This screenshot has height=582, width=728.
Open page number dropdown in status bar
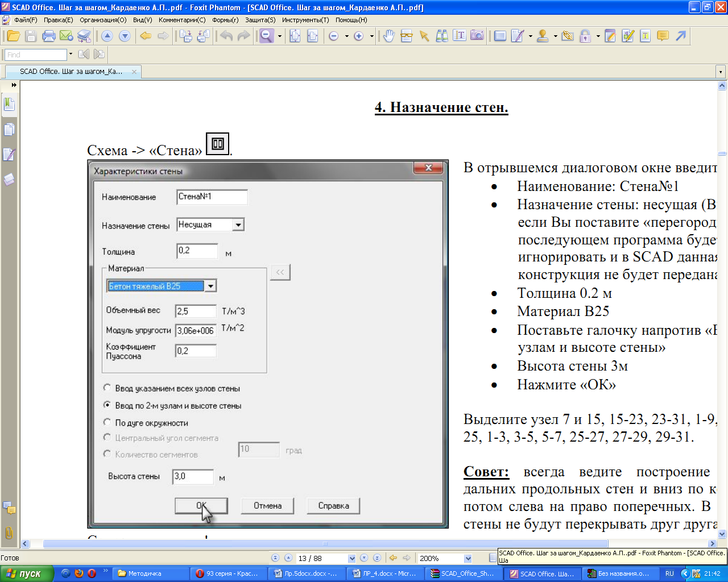tap(351, 558)
